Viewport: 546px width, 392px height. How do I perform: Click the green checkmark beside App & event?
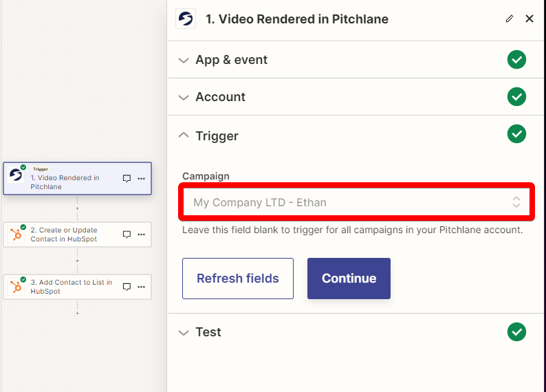tap(516, 60)
